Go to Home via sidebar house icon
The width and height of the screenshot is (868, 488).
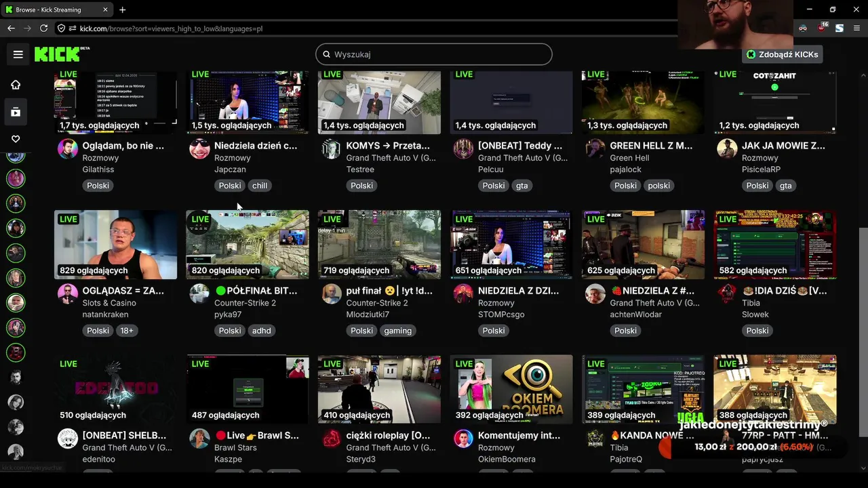[x=16, y=85]
